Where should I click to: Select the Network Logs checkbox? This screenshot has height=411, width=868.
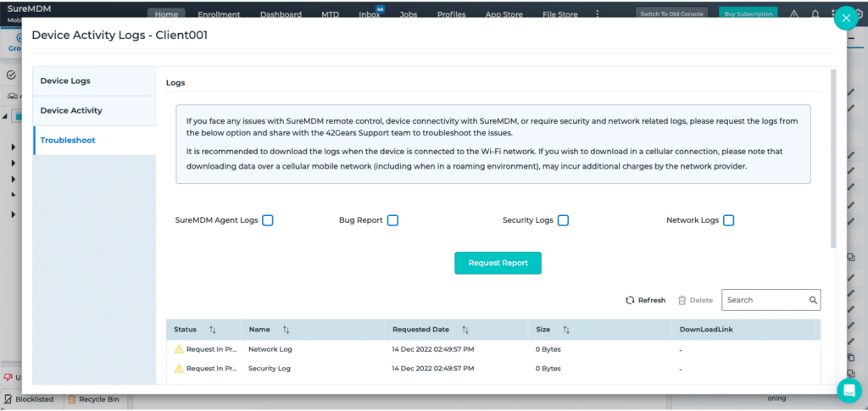(728, 220)
